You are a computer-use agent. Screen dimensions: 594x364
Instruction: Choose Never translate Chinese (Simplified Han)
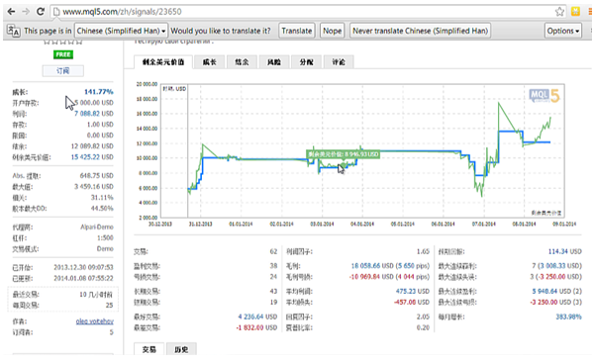click(x=420, y=31)
